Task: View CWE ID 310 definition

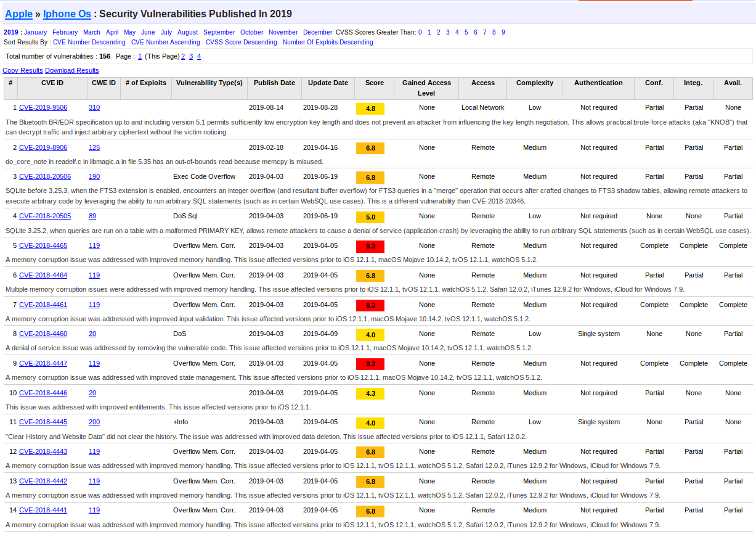Action: click(x=94, y=107)
